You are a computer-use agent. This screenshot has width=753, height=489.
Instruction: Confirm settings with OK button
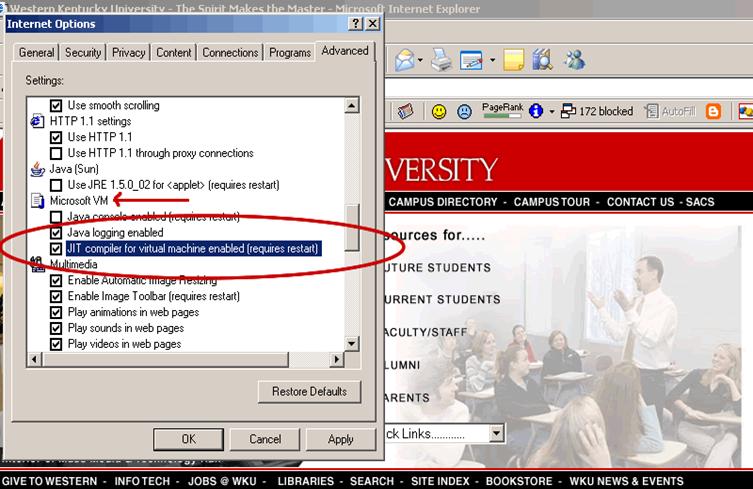click(x=188, y=439)
